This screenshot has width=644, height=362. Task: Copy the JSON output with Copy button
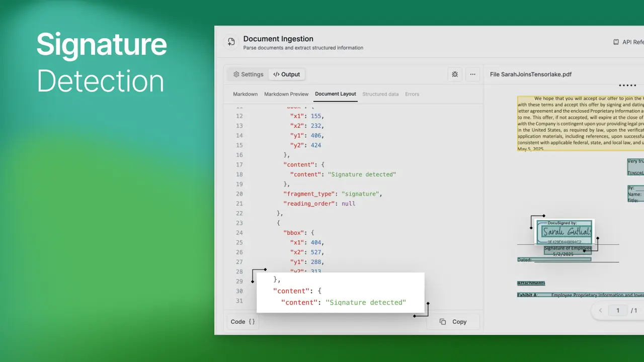click(x=453, y=322)
